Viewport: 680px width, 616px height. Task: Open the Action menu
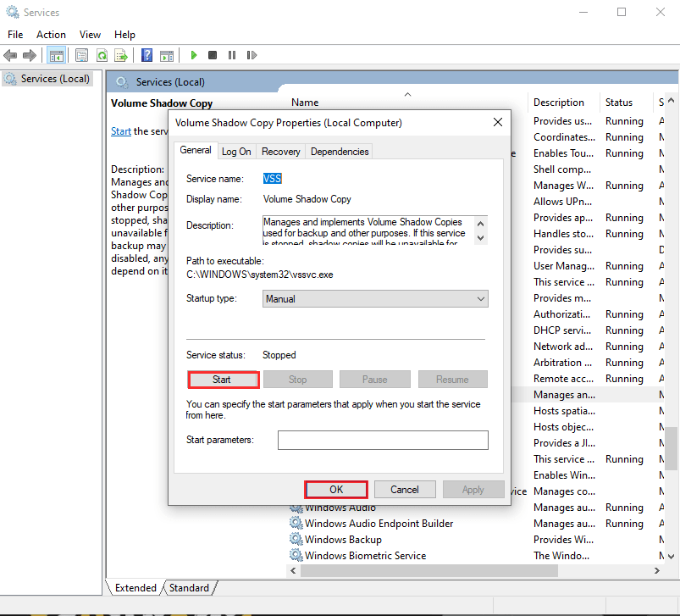point(51,35)
